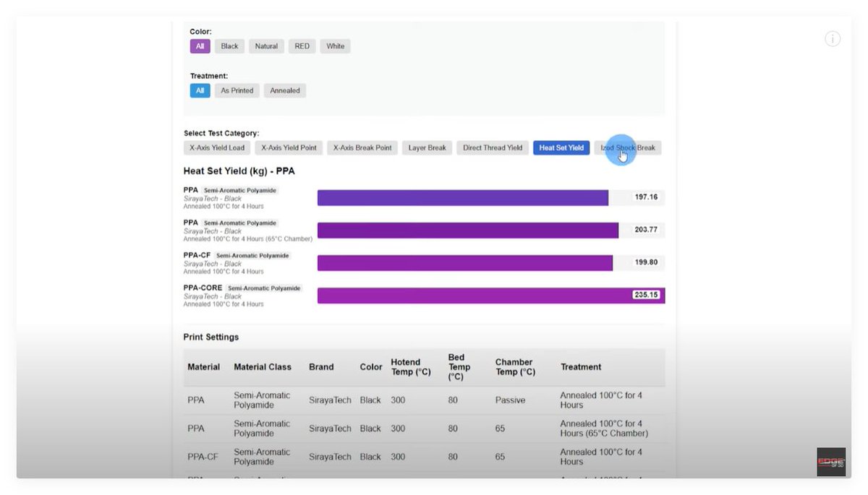
Task: Filter treatment by As Printed
Action: [237, 90]
